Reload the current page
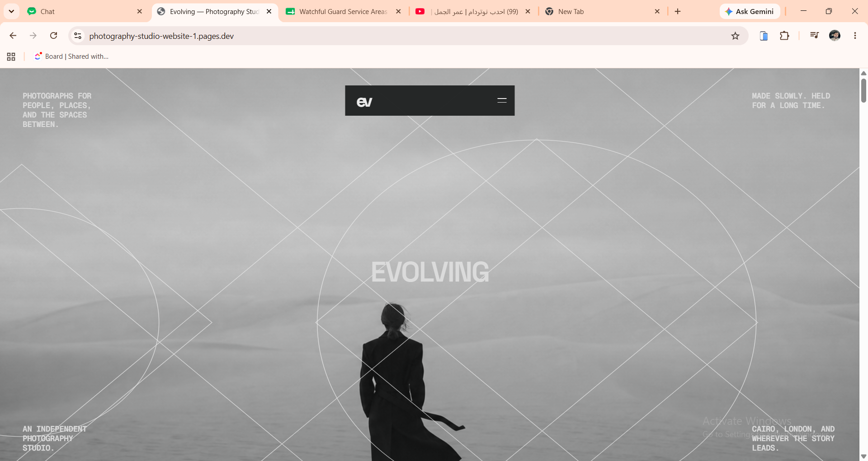Image resolution: width=868 pixels, height=461 pixels. (53, 36)
